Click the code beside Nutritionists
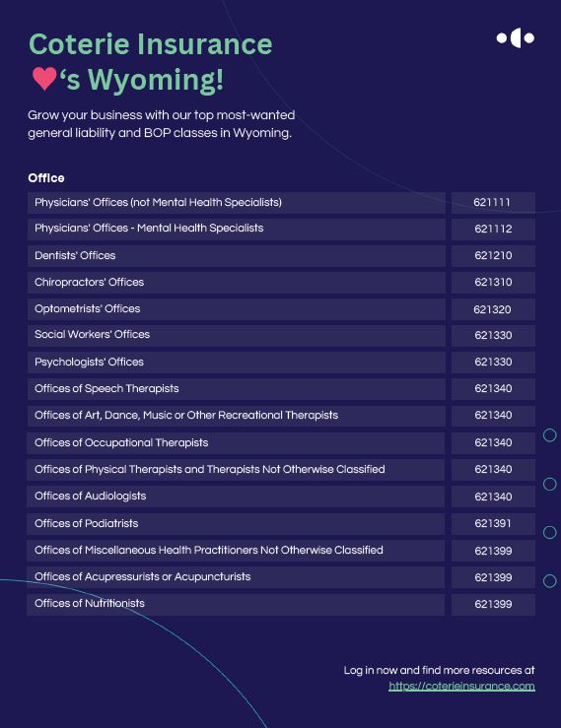 pyautogui.click(x=493, y=605)
